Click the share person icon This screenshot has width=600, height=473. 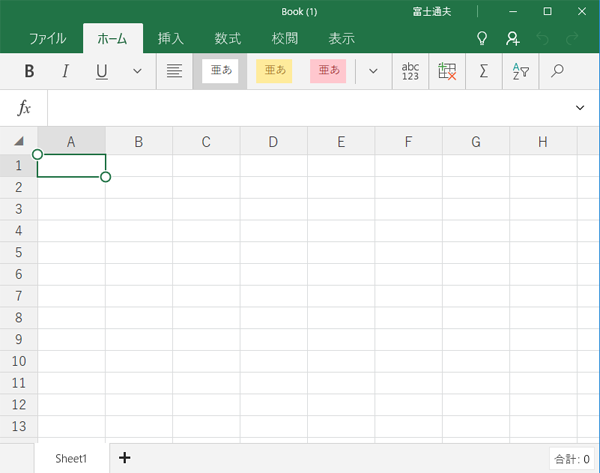(512, 38)
